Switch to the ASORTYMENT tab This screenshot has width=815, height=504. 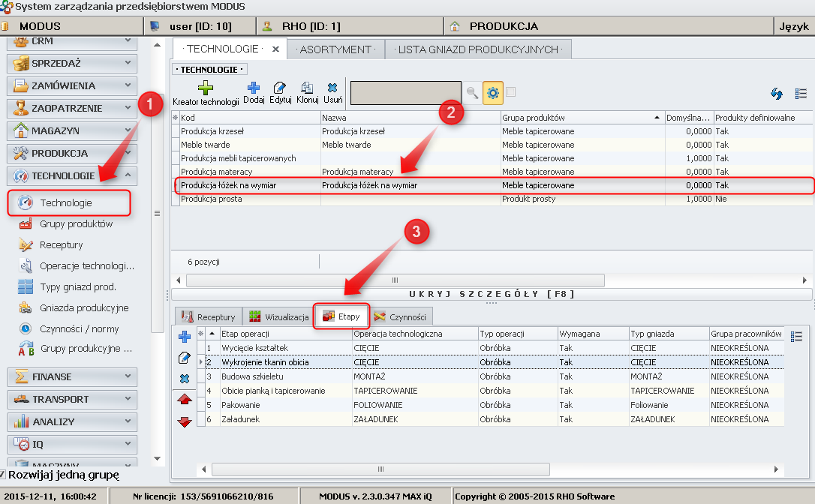(335, 49)
